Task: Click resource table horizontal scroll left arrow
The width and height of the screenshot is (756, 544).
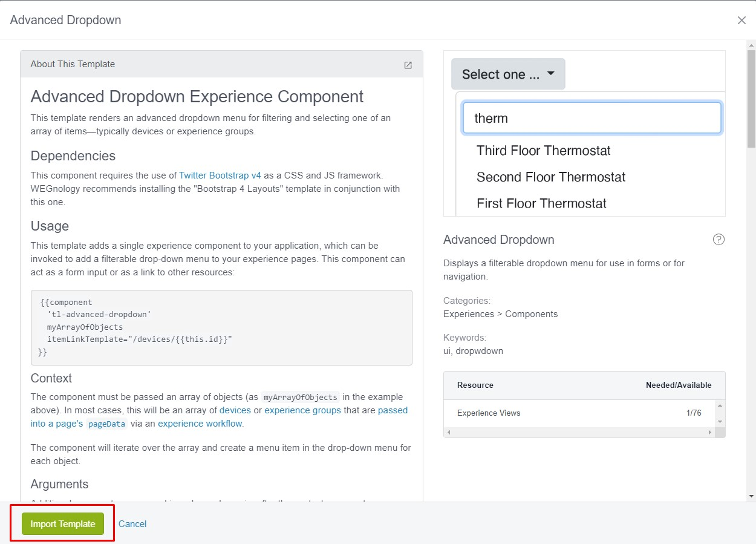Action: click(448, 433)
